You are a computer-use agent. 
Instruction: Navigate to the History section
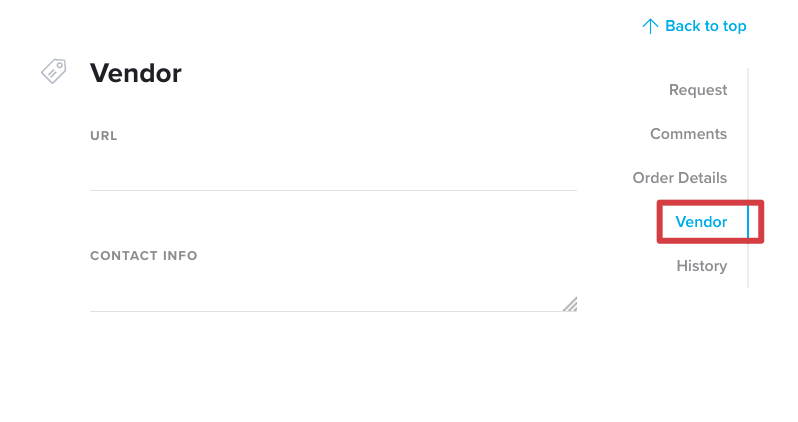pos(702,266)
